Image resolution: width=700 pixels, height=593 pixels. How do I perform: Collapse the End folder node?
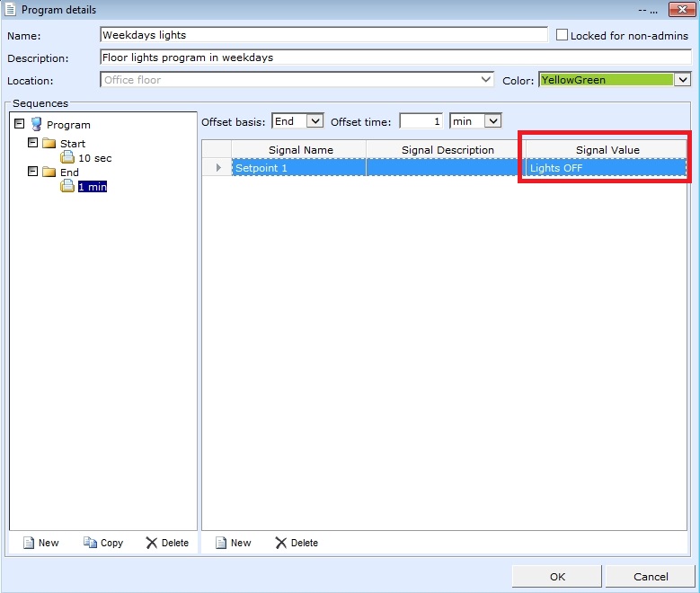pos(33,172)
